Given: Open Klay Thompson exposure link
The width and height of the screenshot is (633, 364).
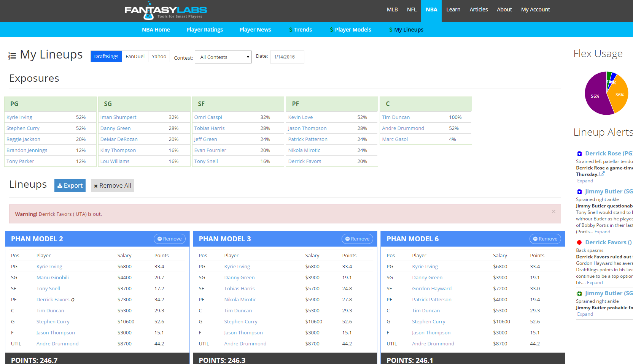Looking at the screenshot, I should pyautogui.click(x=118, y=150).
